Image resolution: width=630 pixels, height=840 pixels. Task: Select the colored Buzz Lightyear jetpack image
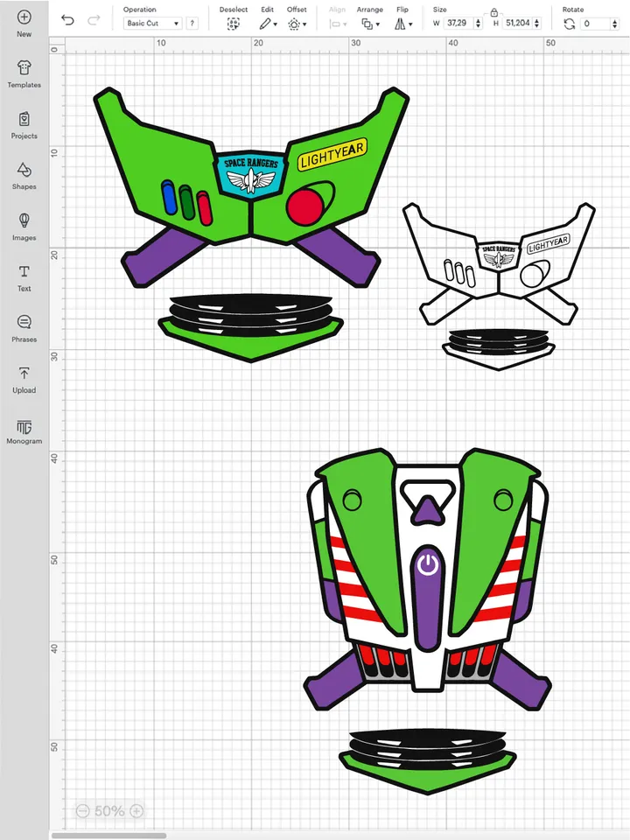point(427,579)
